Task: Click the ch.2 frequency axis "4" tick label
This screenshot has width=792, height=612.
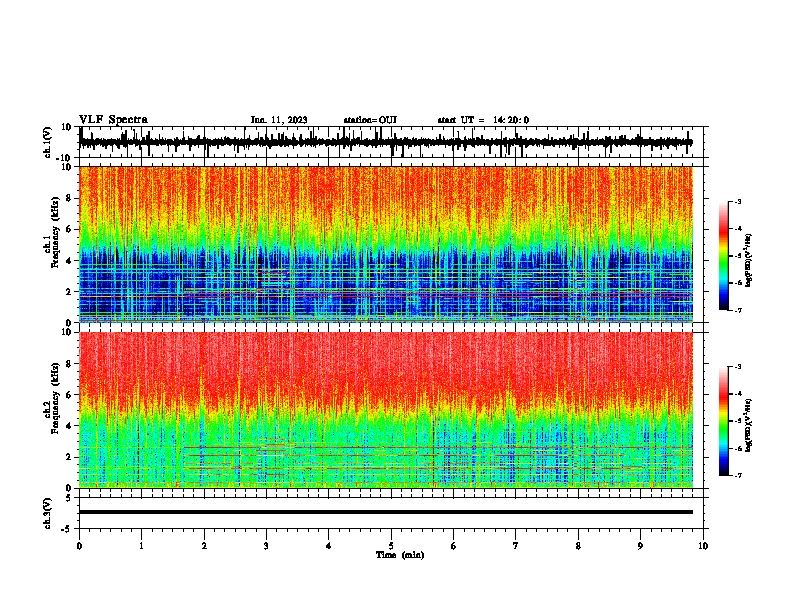Action: click(69, 426)
